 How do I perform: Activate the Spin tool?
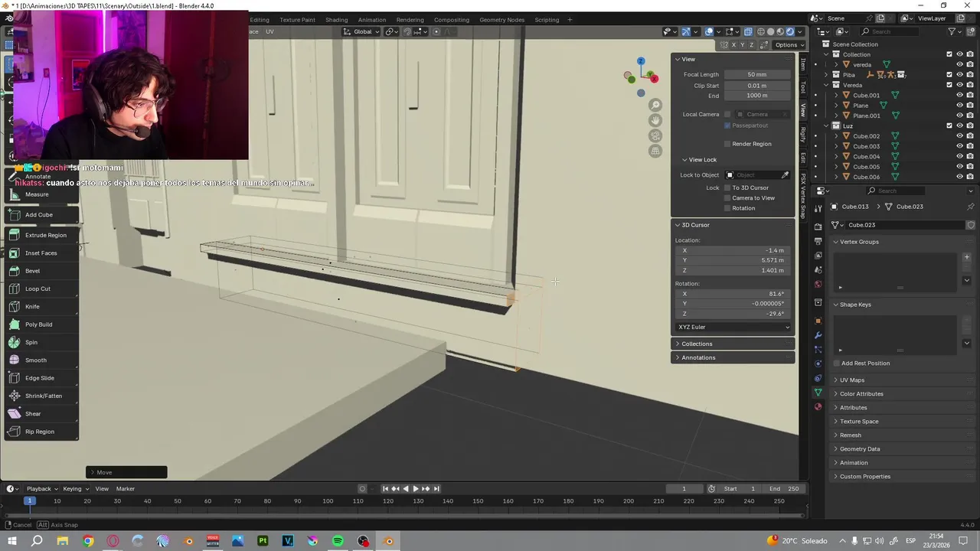pos(41,342)
